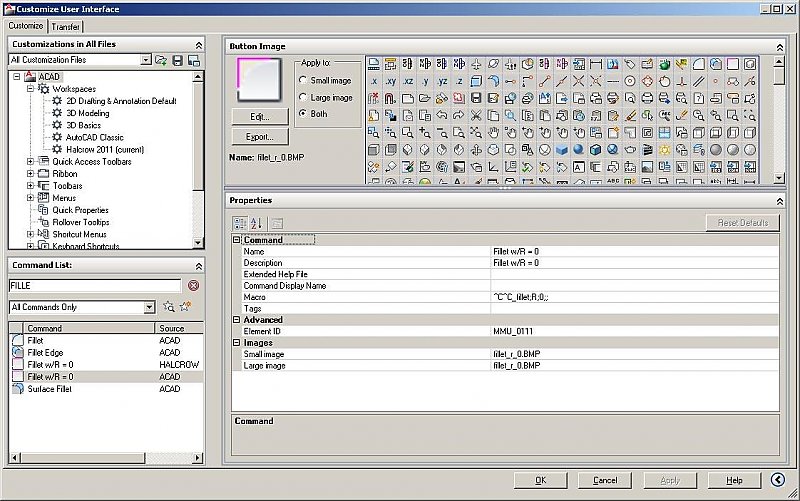Click the find command or text icon
The height and width of the screenshot is (501, 800).
click(x=169, y=307)
